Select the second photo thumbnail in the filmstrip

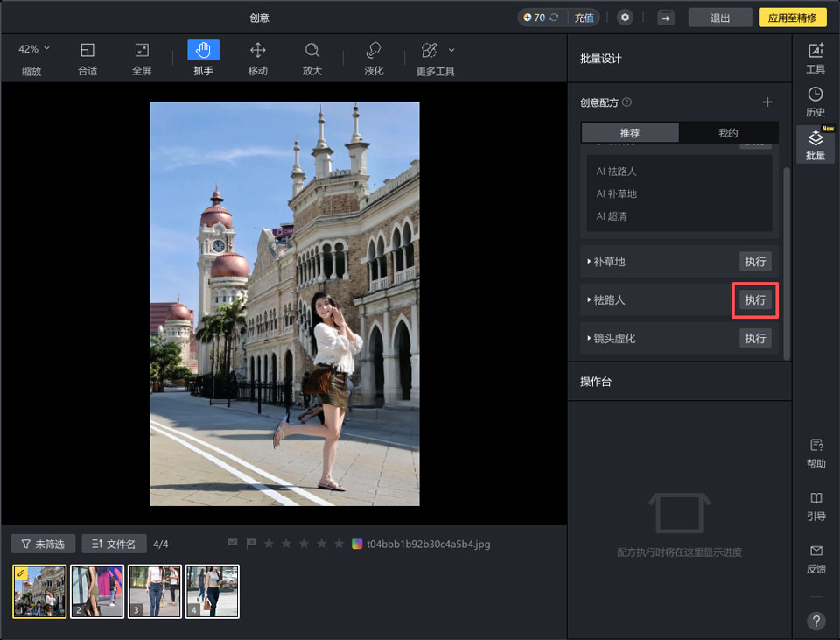(96, 591)
